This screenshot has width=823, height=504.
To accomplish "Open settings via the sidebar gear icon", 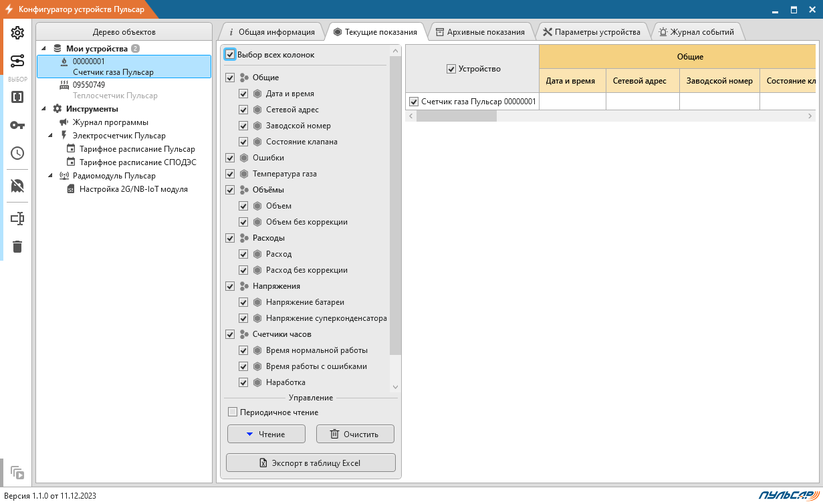I will (x=17, y=33).
